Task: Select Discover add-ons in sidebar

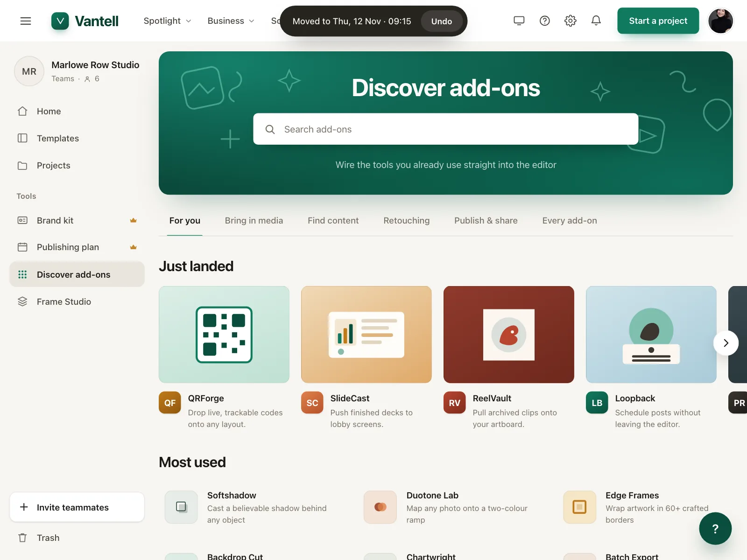Action: point(77,274)
